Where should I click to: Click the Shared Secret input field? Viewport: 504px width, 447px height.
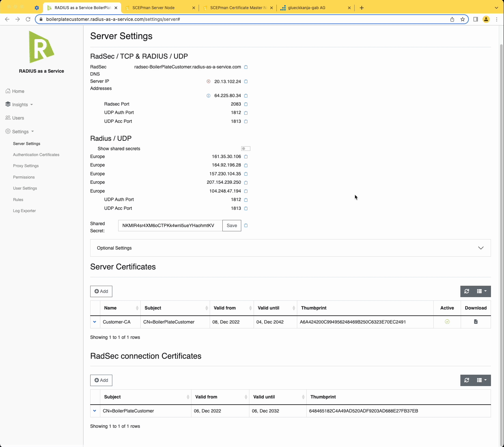170,225
